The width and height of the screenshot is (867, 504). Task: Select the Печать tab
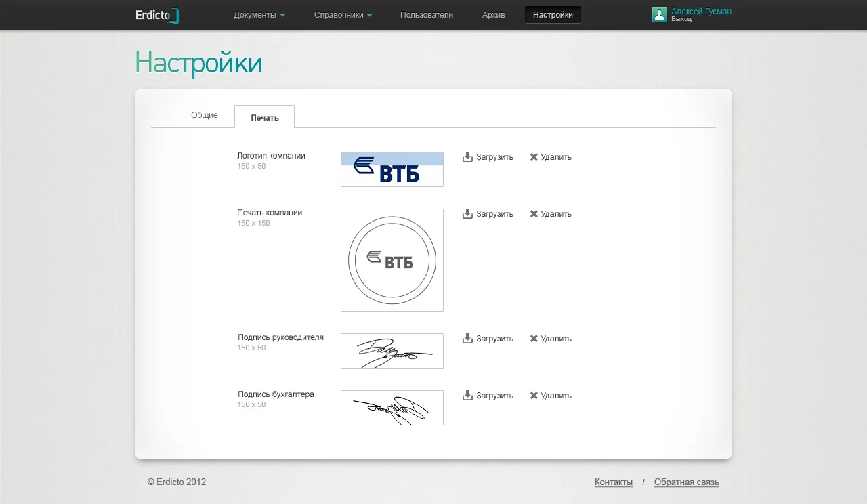[x=265, y=117]
